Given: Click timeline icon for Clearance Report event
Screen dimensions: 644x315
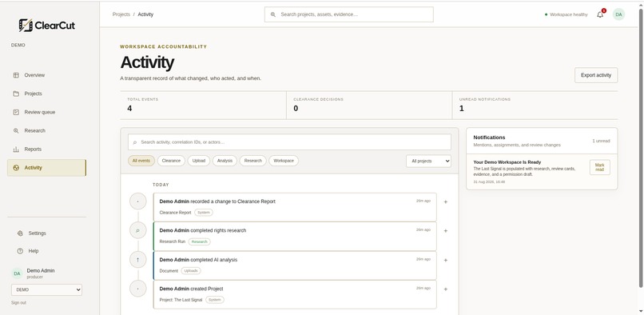Looking at the screenshot, I should tap(138, 201).
